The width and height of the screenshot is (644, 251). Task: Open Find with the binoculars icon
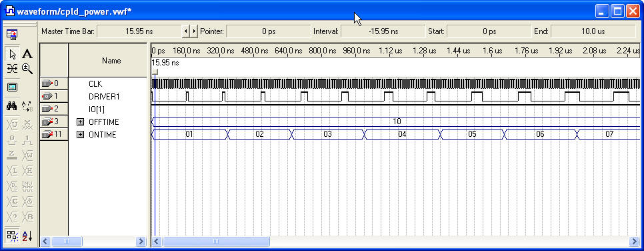coord(12,106)
